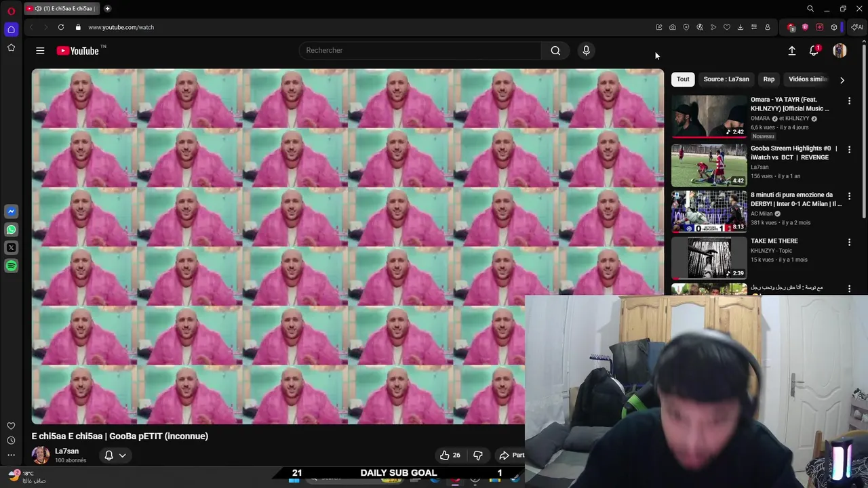This screenshot has height=488, width=868.
Task: Click the address bar URL field
Action: 366,27
